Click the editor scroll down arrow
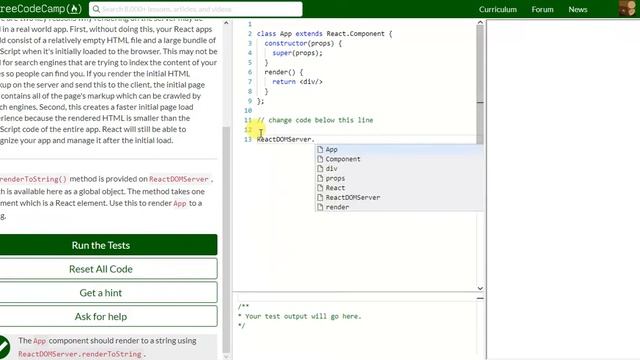 pos(480,288)
